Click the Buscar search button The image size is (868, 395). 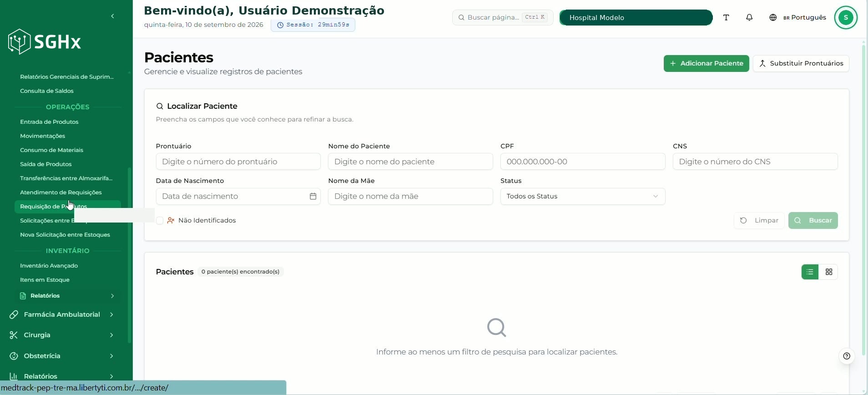pyautogui.click(x=813, y=220)
